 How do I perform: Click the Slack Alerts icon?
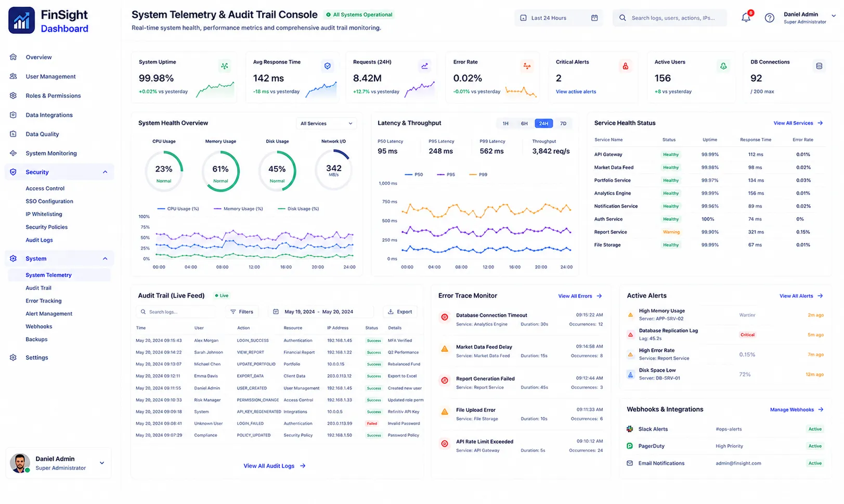coord(630,429)
